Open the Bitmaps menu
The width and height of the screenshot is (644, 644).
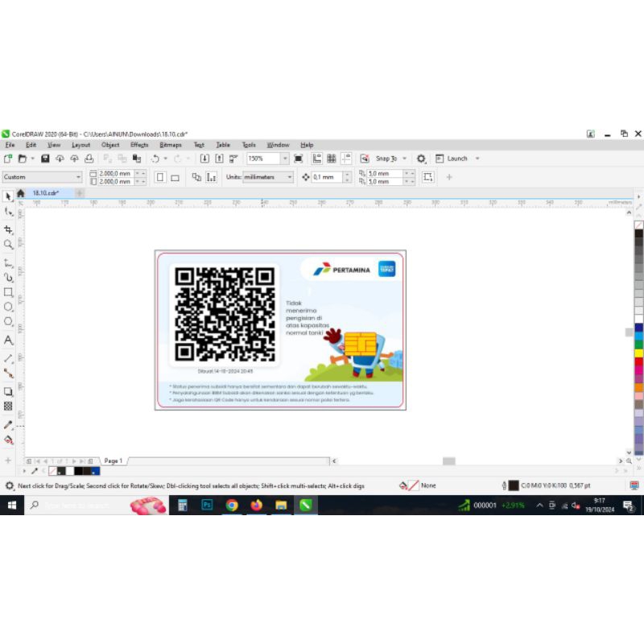(x=171, y=145)
